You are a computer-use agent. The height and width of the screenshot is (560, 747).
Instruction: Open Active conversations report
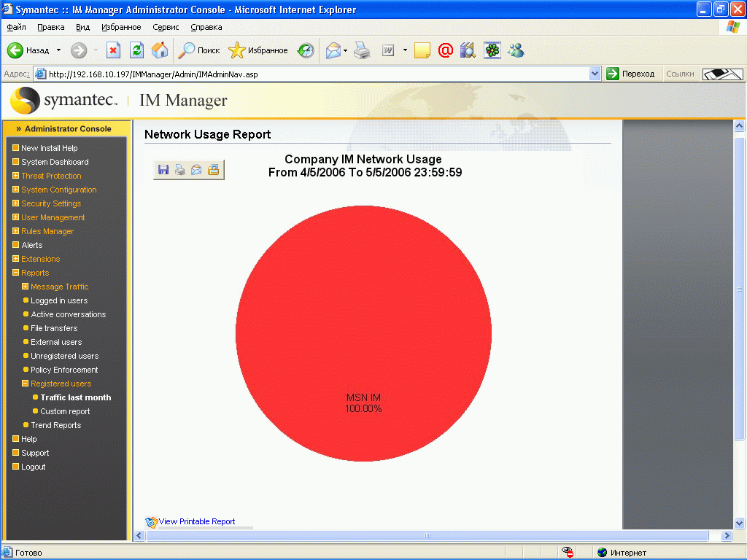pos(68,314)
